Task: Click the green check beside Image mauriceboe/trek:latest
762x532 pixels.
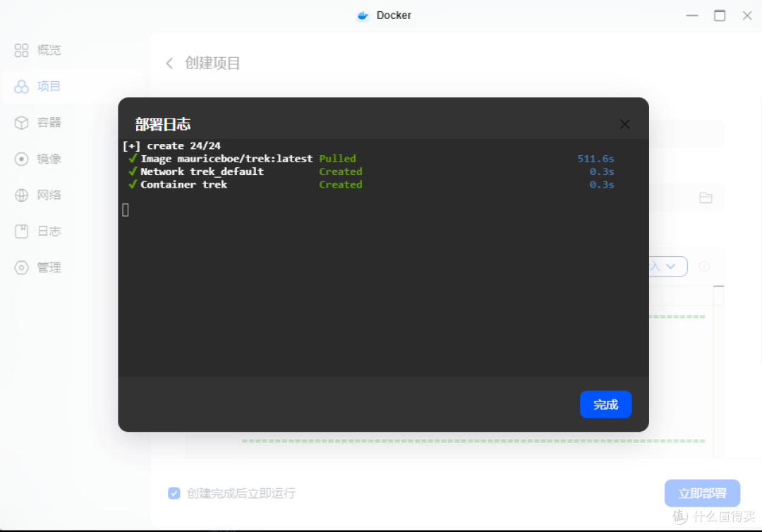Action: pos(132,158)
